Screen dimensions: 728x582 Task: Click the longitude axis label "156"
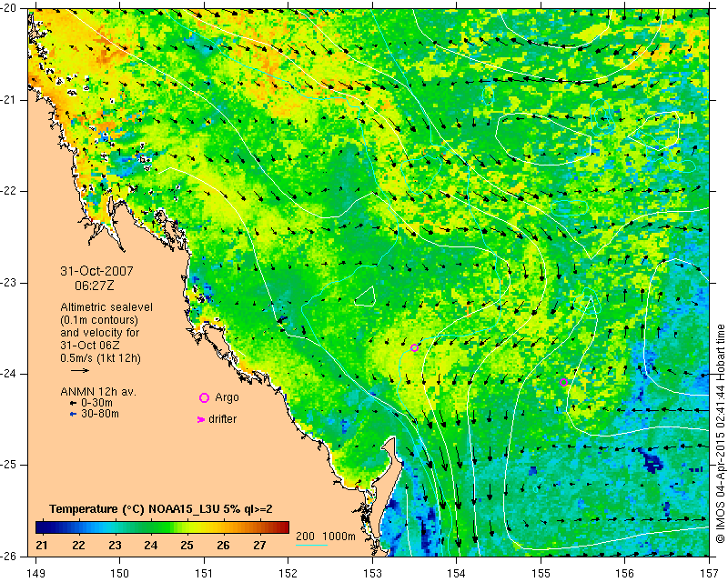625,574
